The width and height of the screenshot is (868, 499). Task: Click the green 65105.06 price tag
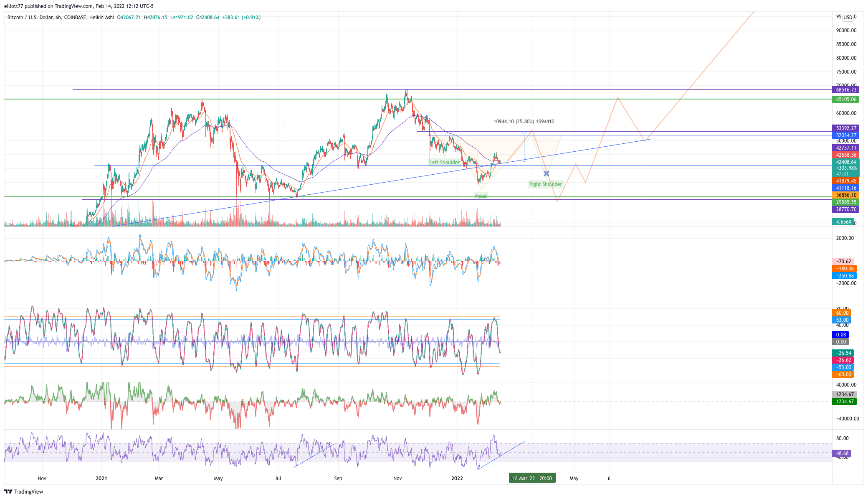(x=846, y=99)
